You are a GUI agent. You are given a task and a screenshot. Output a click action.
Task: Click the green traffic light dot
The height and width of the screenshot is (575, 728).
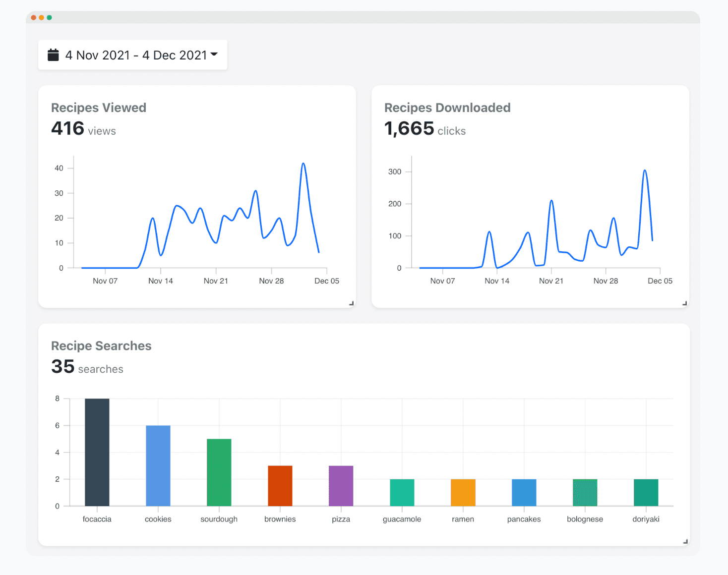point(49,17)
